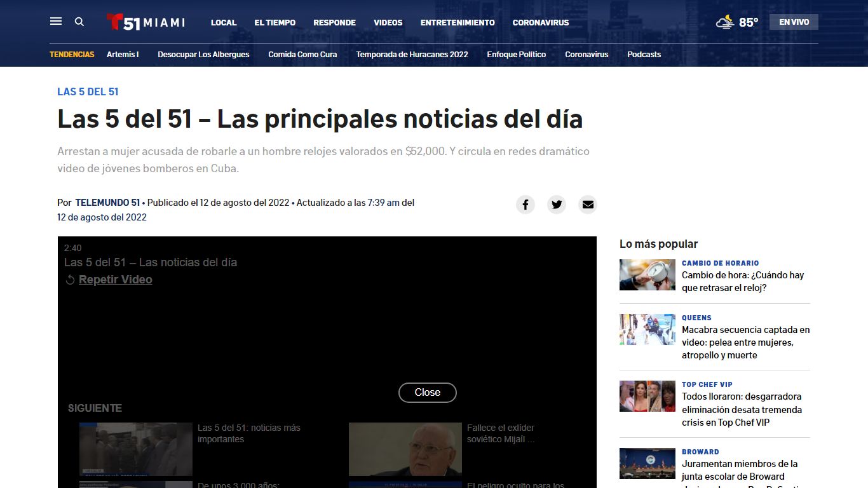The width and height of the screenshot is (868, 488).
Task: Open 'Cambio de hora: ¿Cuándo hay que retrasar' article
Action: click(743, 281)
